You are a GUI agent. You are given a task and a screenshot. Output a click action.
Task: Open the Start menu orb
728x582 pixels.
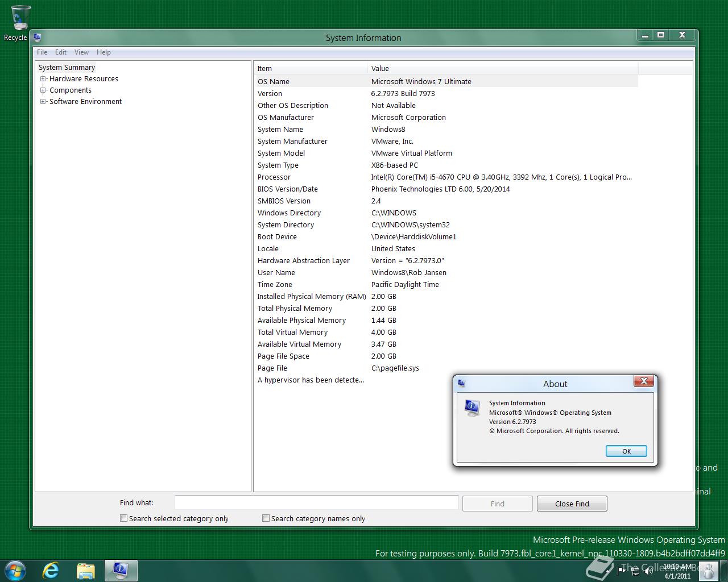click(15, 571)
